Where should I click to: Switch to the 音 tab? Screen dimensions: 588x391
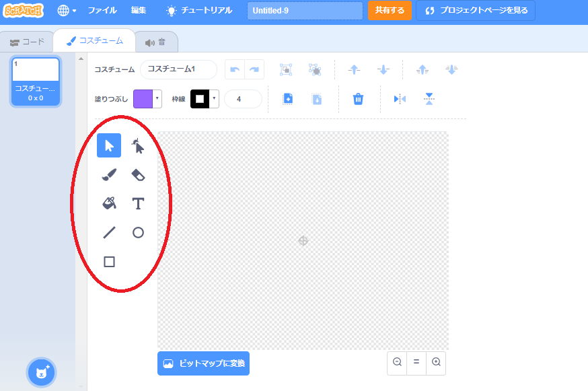point(155,42)
